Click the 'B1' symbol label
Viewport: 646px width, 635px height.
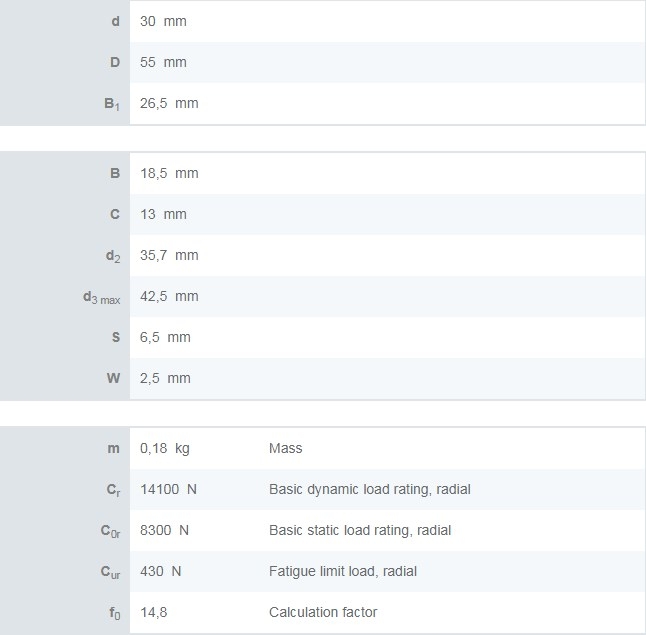click(112, 104)
